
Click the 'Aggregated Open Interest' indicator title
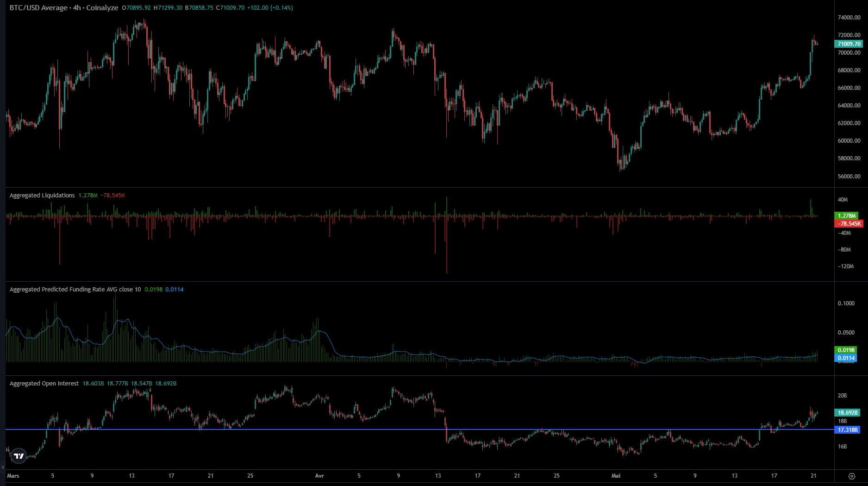pyautogui.click(x=43, y=383)
